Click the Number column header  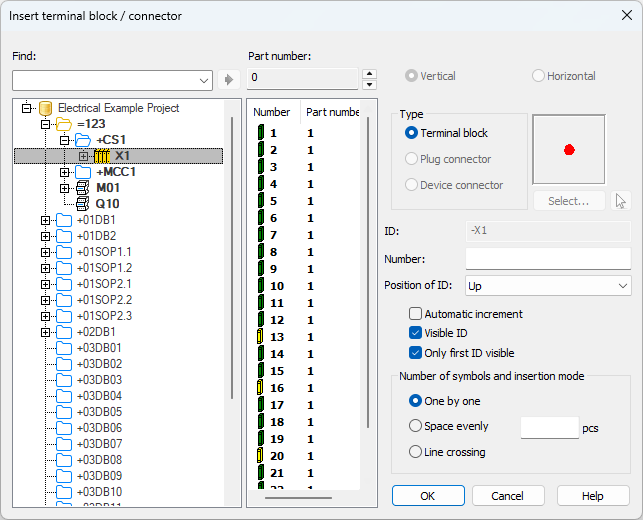[x=272, y=112]
